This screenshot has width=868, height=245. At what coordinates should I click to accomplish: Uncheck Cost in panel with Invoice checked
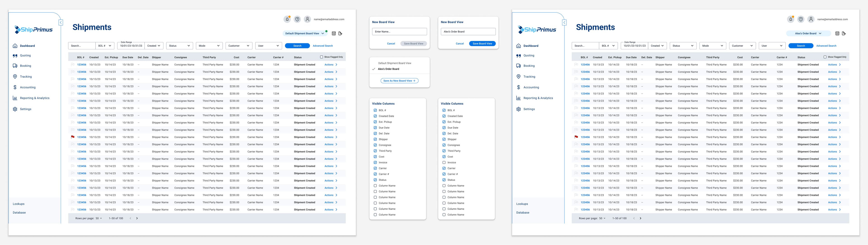click(375, 157)
